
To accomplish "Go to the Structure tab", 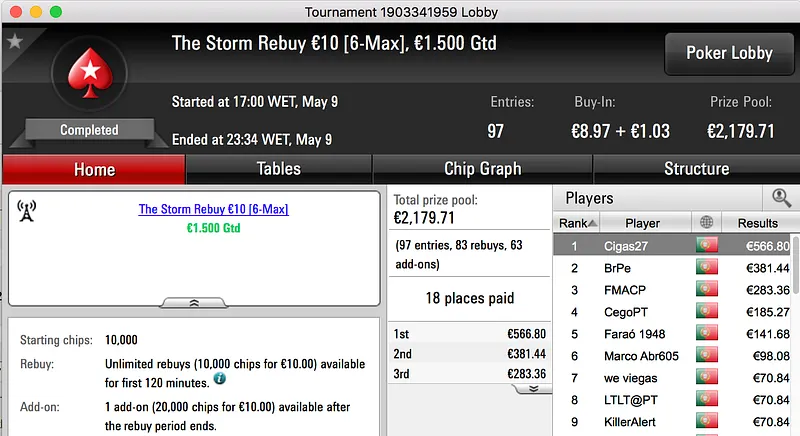I will point(696,169).
